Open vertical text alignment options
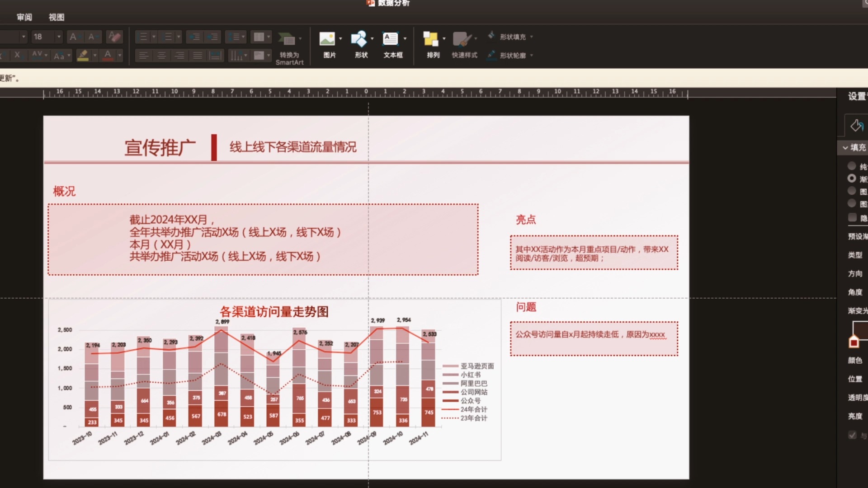868x488 pixels. point(261,56)
